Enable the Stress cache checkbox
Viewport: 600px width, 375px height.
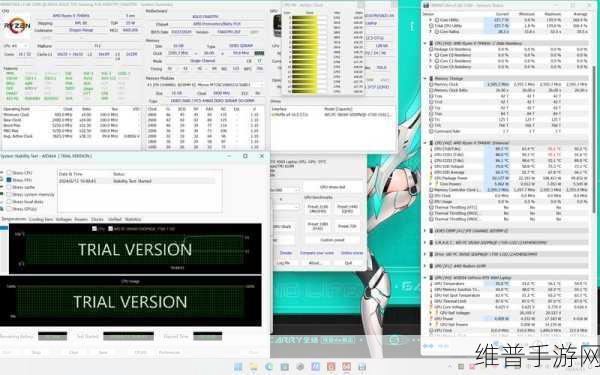9,187
